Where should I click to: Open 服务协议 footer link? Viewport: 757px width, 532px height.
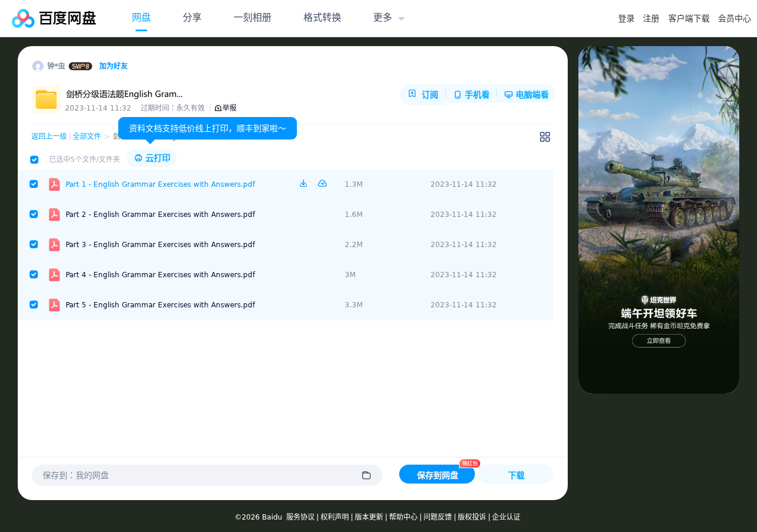point(300,517)
